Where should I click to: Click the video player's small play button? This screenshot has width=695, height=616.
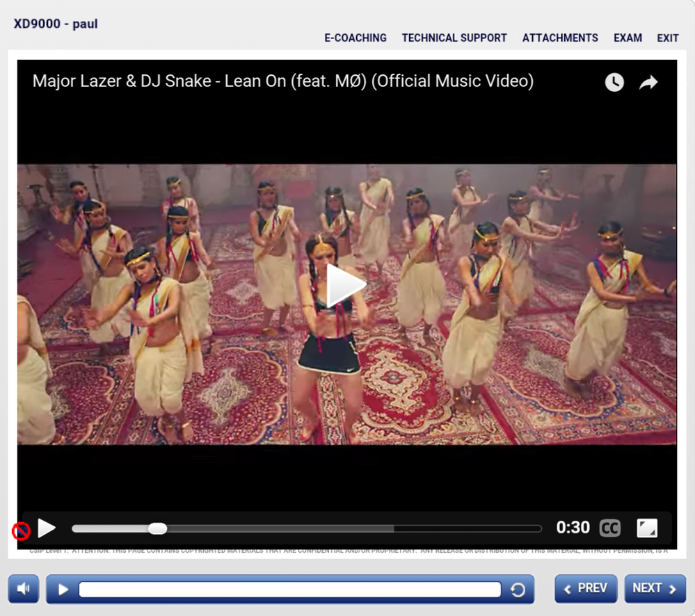tap(47, 528)
